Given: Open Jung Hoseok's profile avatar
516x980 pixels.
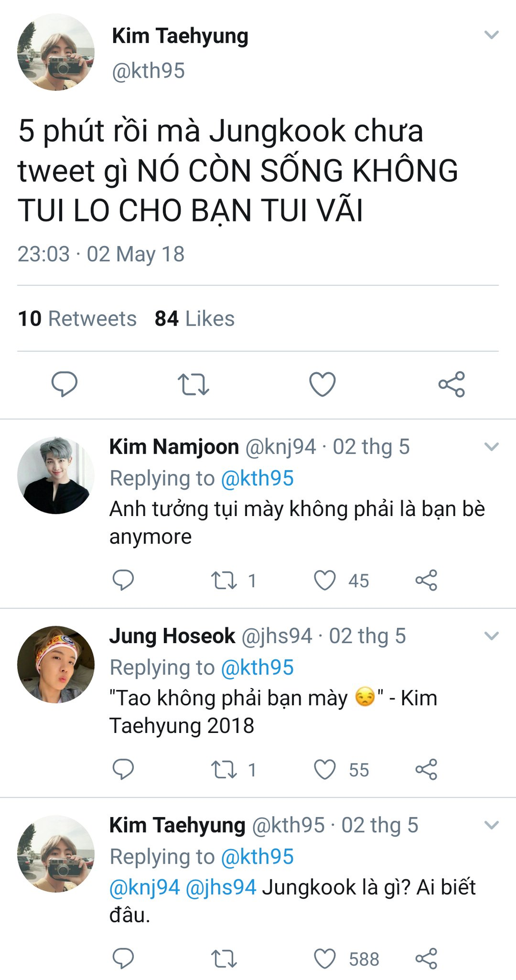Looking at the screenshot, I should (x=56, y=665).
